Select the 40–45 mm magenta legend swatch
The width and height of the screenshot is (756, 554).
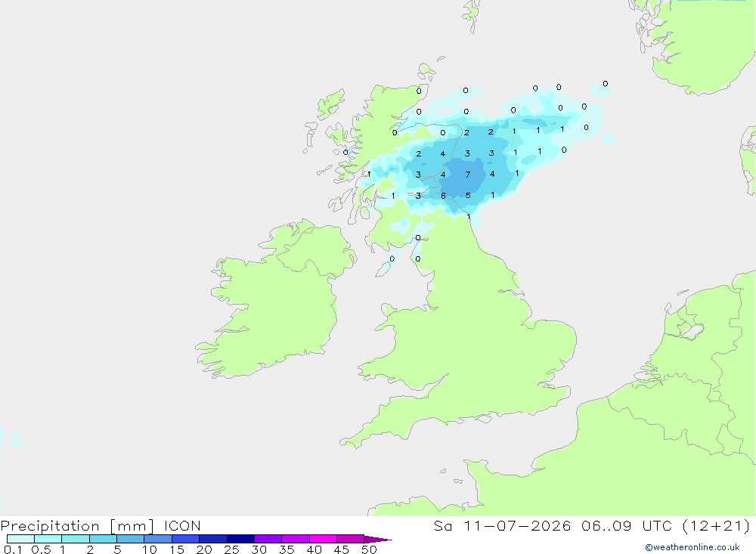pos(323,539)
